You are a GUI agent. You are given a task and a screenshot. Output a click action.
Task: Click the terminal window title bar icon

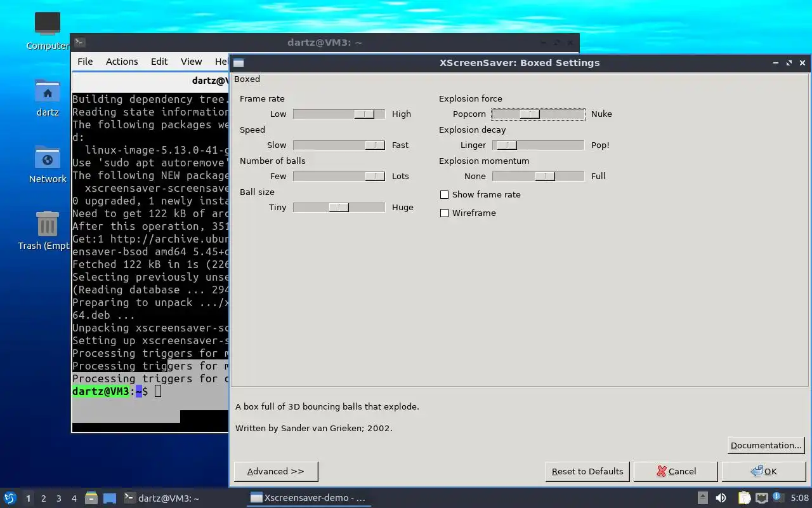point(79,43)
